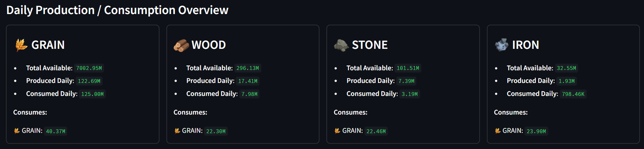Click the 122.69M grain produced daily value
644x149 pixels.
89,81
